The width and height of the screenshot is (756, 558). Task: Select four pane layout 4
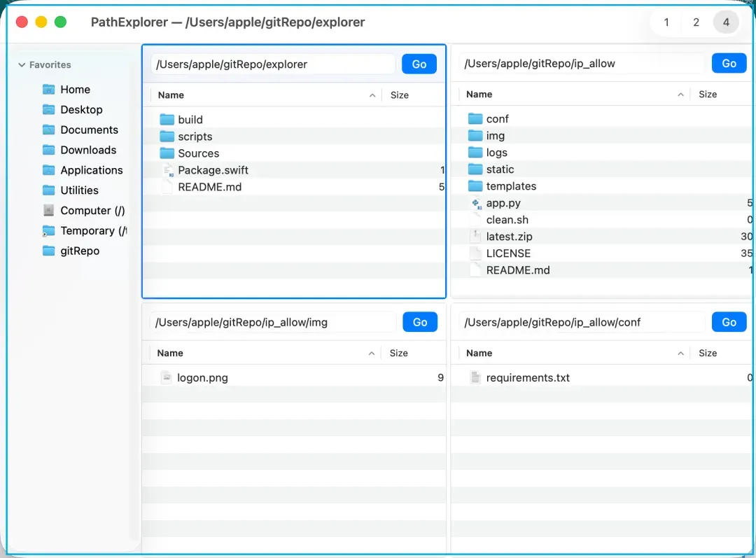[x=726, y=22]
